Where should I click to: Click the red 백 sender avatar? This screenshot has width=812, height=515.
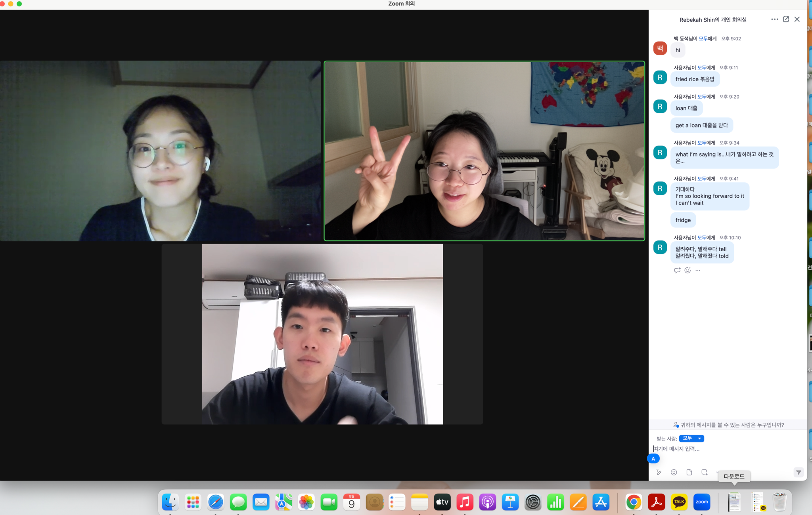click(x=660, y=48)
